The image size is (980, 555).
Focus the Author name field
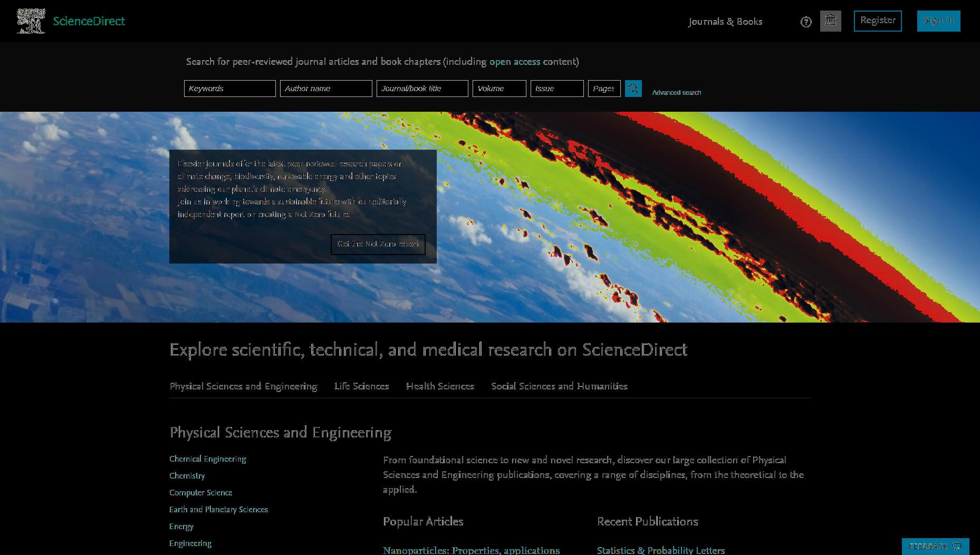pyautogui.click(x=326, y=89)
